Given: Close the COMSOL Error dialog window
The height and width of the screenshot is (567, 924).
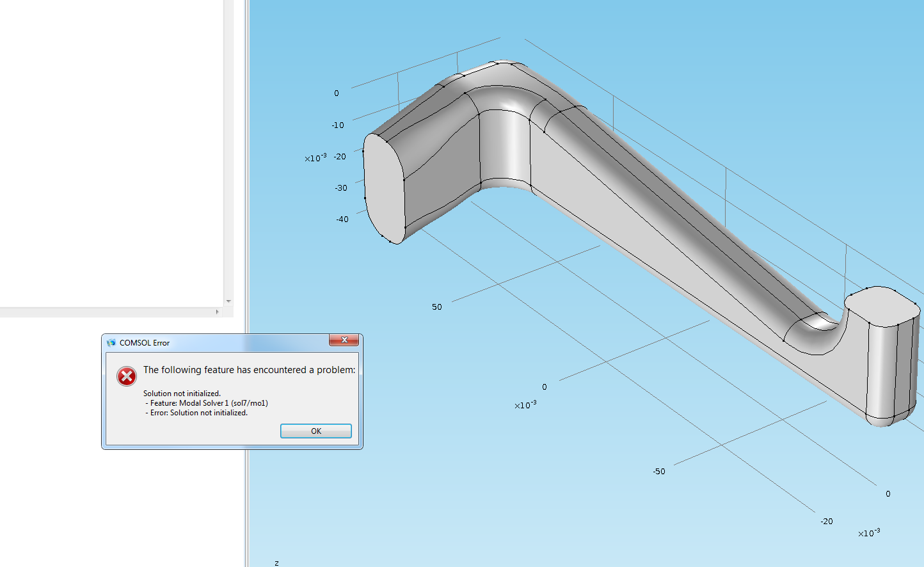Looking at the screenshot, I should click(x=344, y=340).
